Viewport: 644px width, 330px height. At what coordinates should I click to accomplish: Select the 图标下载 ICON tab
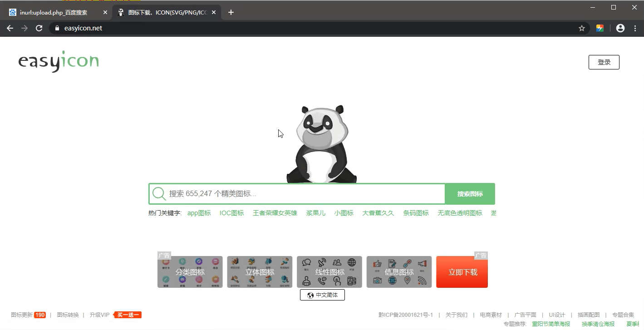[167, 12]
